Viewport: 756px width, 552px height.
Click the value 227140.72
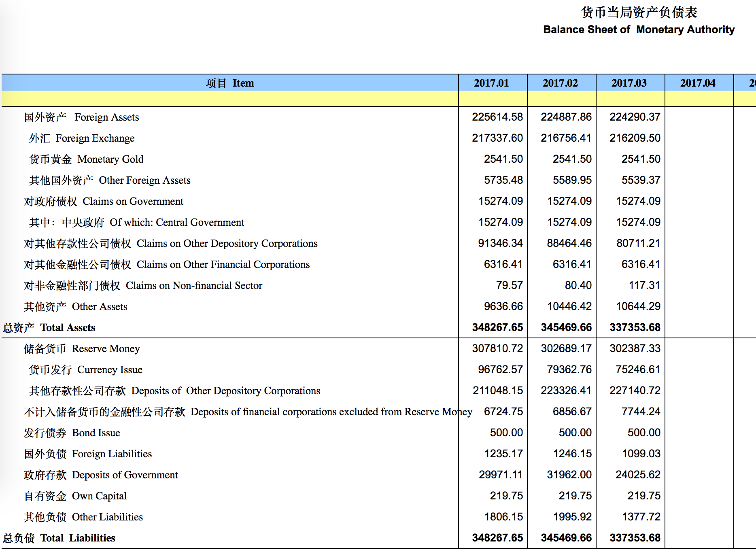pyautogui.click(x=635, y=391)
